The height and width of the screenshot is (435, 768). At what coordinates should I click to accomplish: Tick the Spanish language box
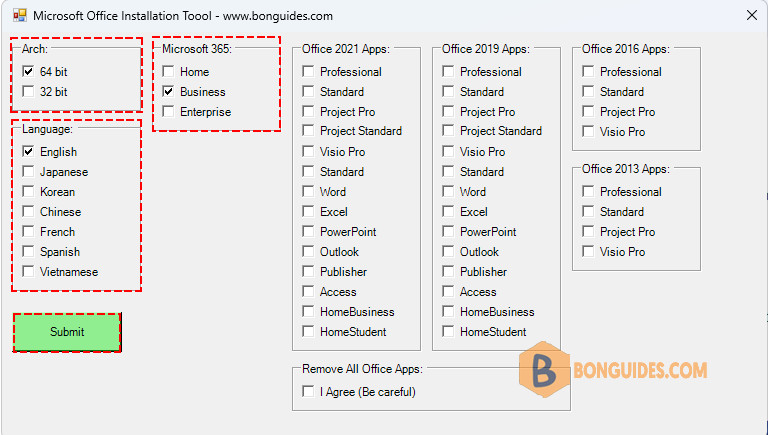28,251
